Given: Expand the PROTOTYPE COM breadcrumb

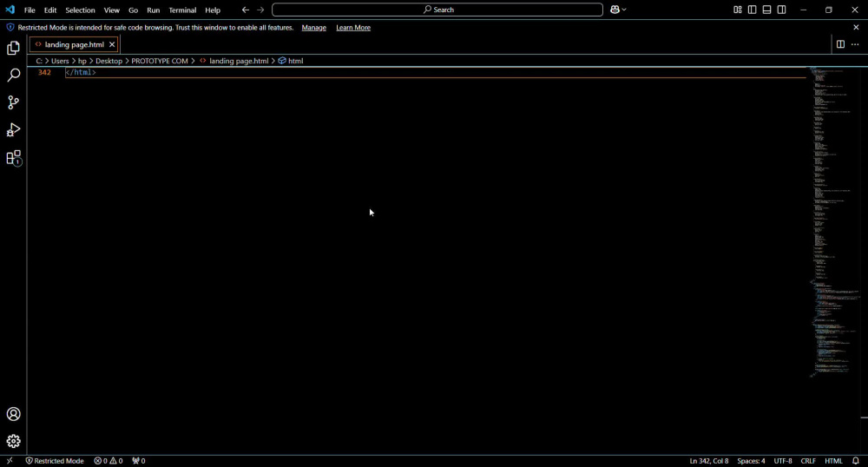Looking at the screenshot, I should pos(160,61).
